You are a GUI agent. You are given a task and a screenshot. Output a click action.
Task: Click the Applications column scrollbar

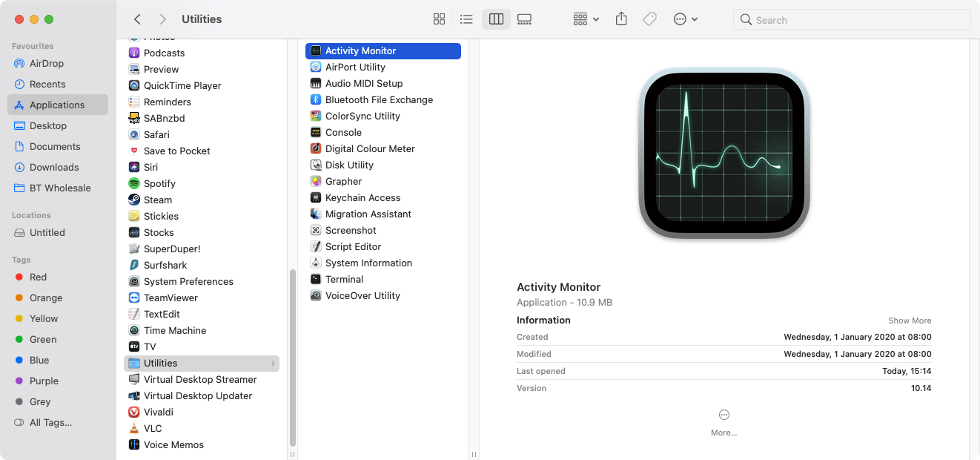[x=293, y=356]
